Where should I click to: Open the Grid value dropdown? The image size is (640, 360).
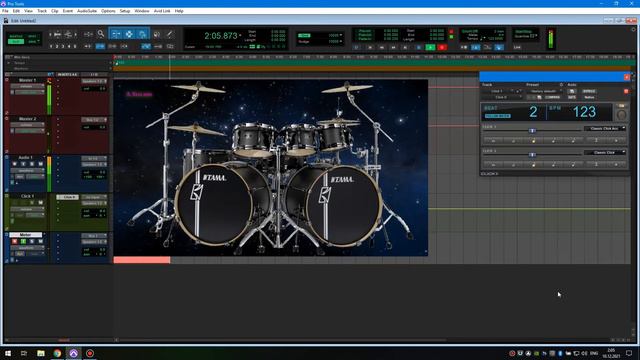[335, 36]
